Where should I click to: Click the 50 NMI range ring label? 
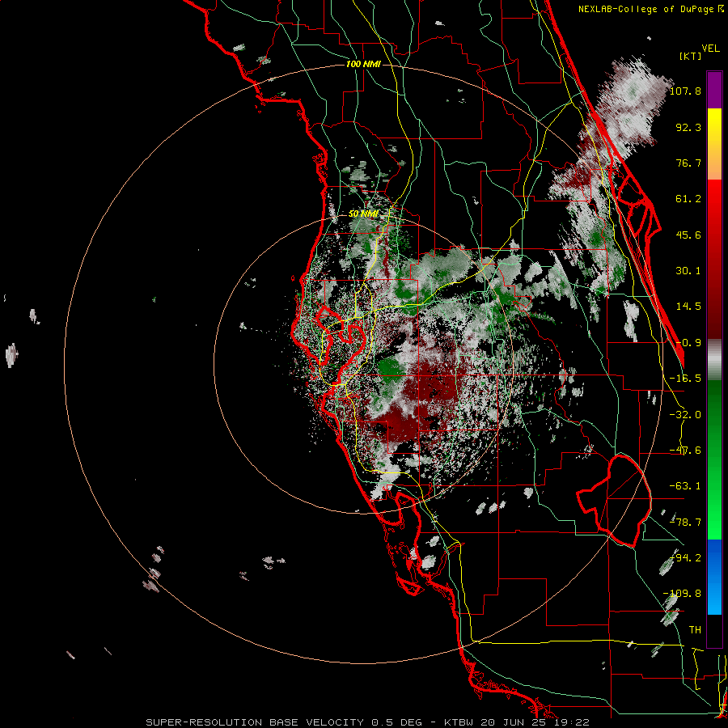(x=363, y=214)
